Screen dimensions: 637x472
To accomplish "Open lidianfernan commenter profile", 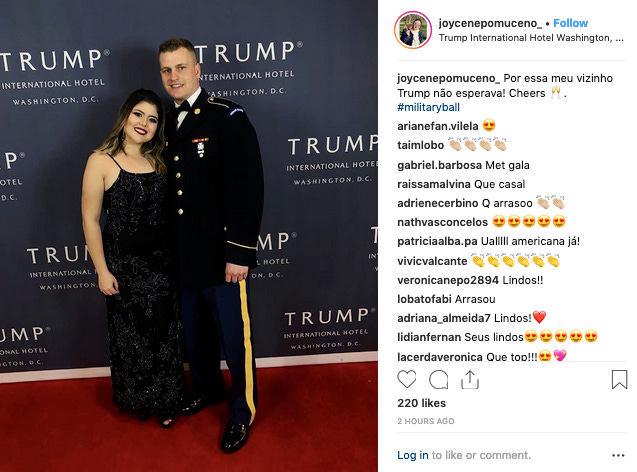I will (x=429, y=337).
